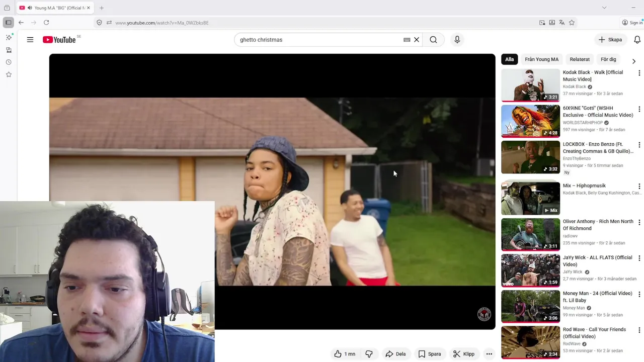Open the notifications bell
Image resolution: width=644 pixels, height=362 pixels.
637,40
